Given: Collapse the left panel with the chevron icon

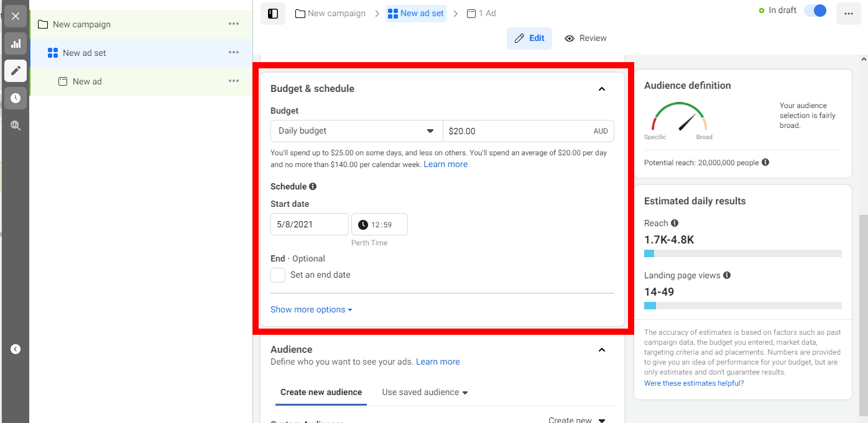Looking at the screenshot, I should click(x=16, y=348).
